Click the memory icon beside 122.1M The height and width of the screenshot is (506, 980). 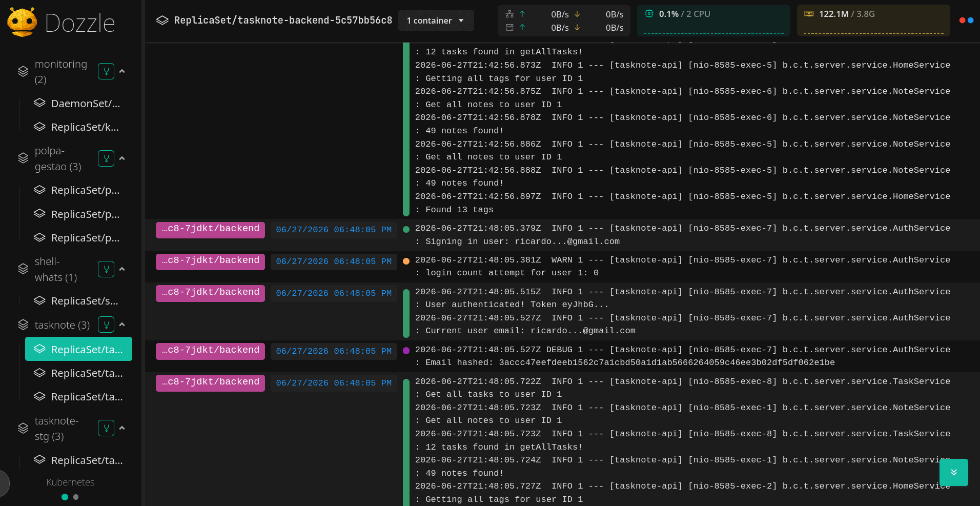809,14
